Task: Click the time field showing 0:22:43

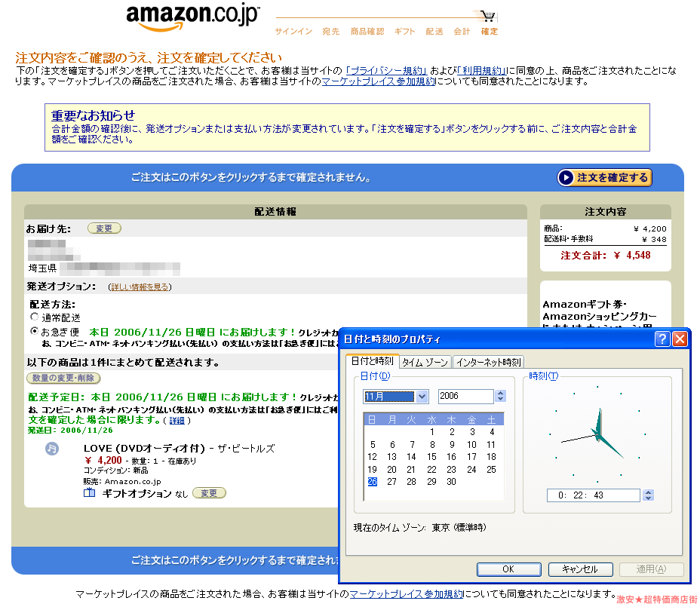Action: coord(594,495)
